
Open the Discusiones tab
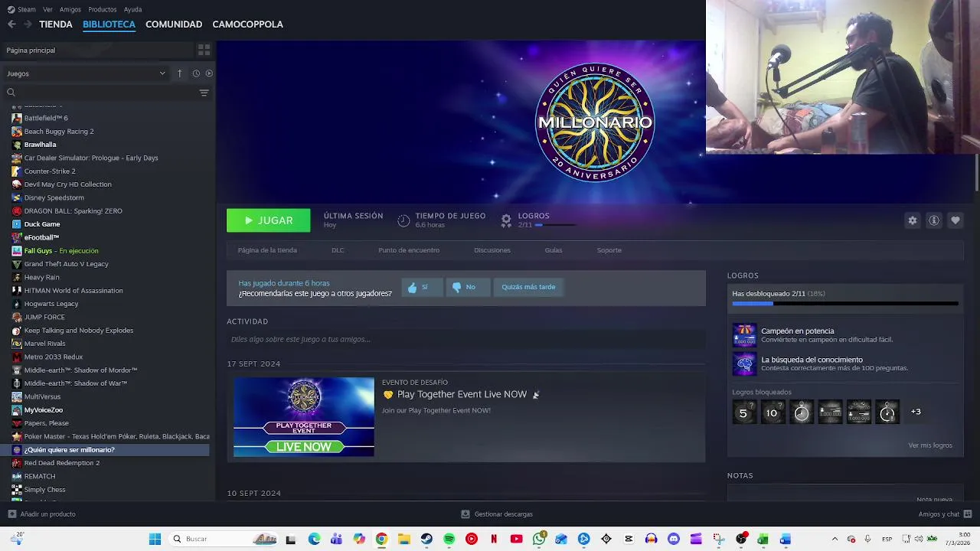(492, 250)
